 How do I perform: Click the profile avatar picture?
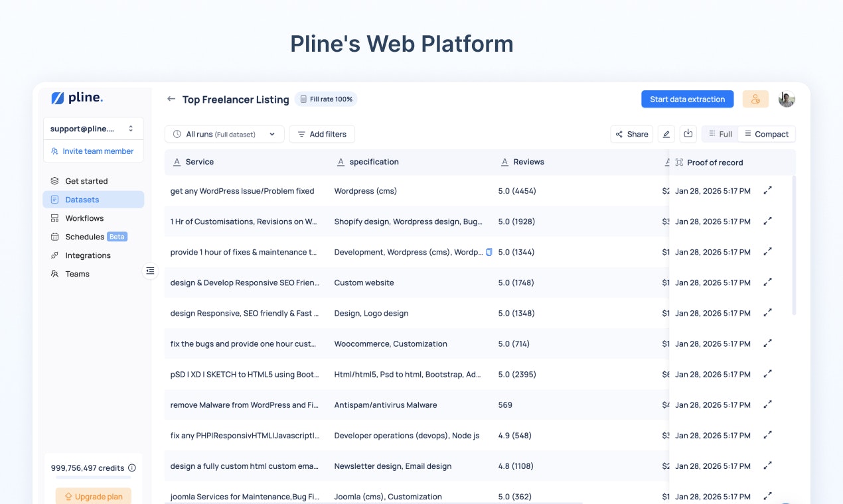786,99
